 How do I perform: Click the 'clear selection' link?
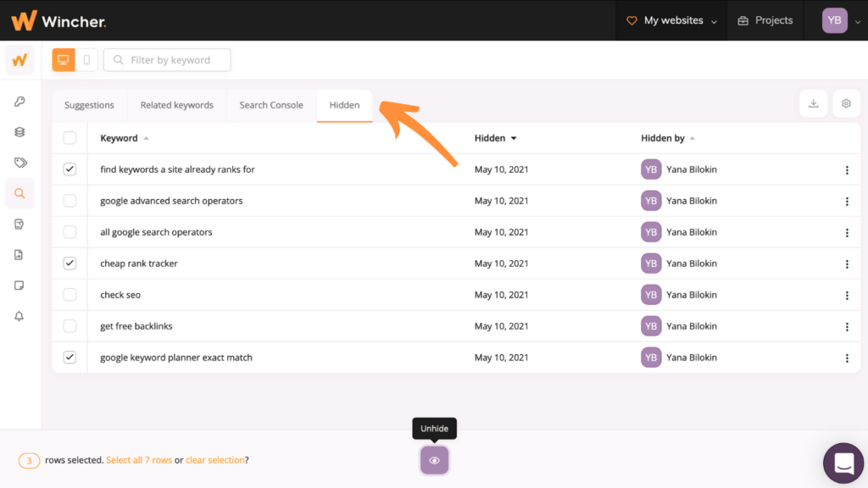(x=214, y=460)
